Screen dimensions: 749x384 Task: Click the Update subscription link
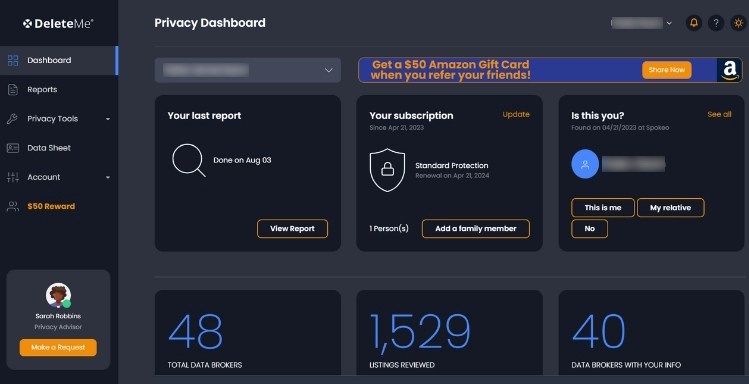click(516, 115)
